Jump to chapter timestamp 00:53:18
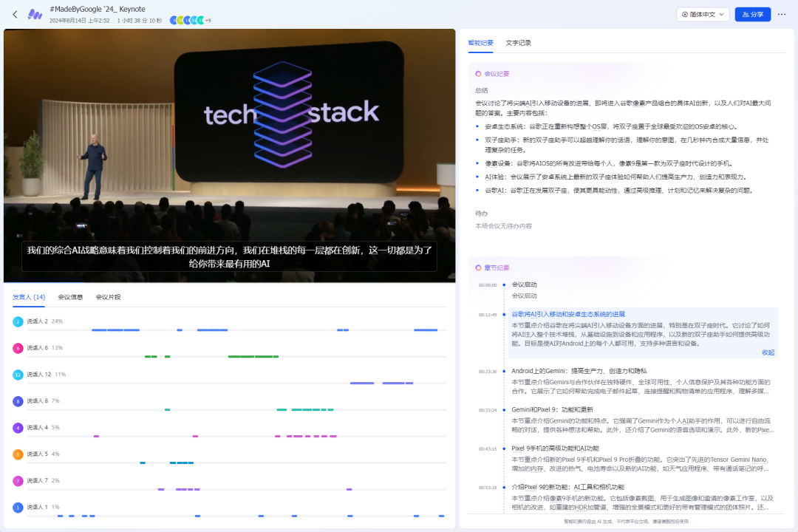The width and height of the screenshot is (798, 532). click(x=488, y=488)
